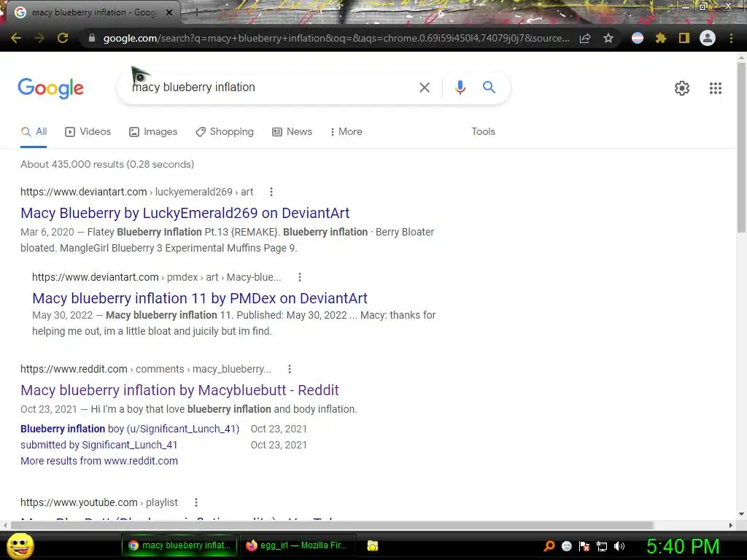Open the submitted by Significant_Lunch_41 link
Image resolution: width=747 pixels, height=560 pixels.
coord(98,445)
